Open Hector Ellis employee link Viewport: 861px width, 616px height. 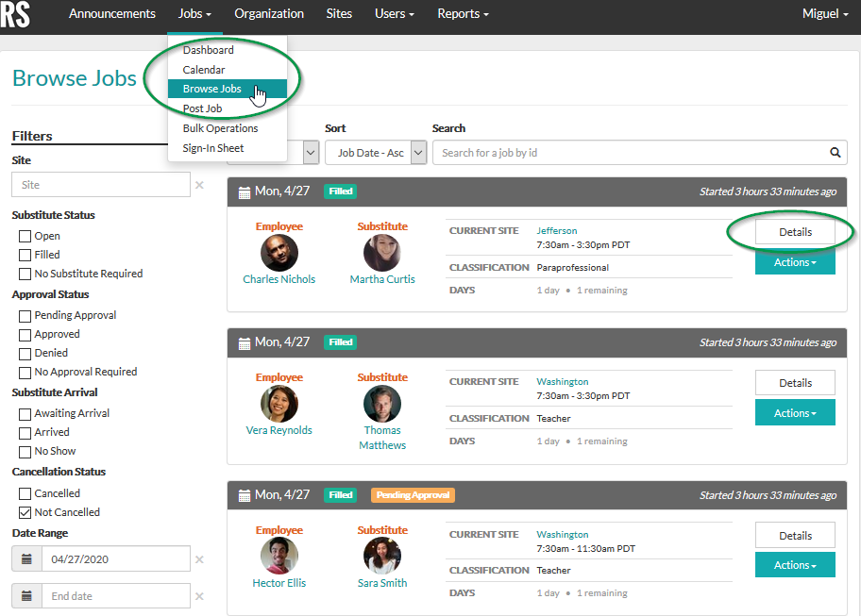279,583
